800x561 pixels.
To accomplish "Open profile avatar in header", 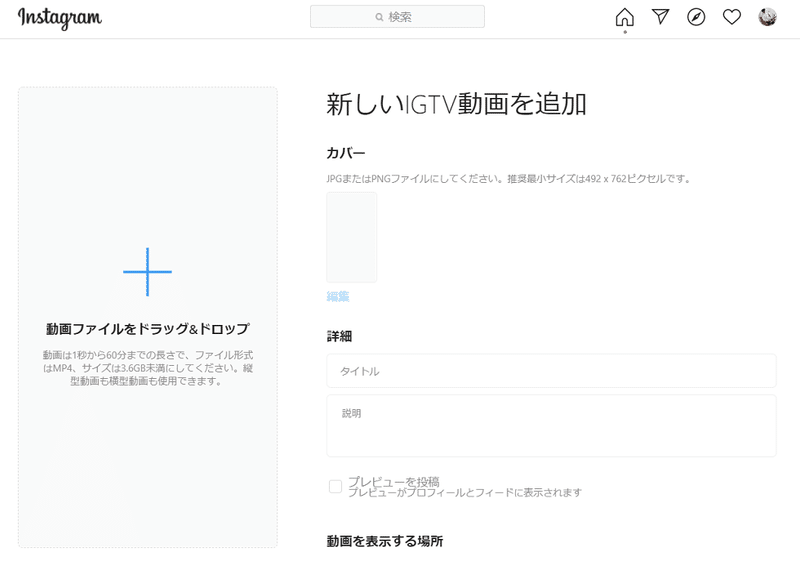I will [767, 17].
